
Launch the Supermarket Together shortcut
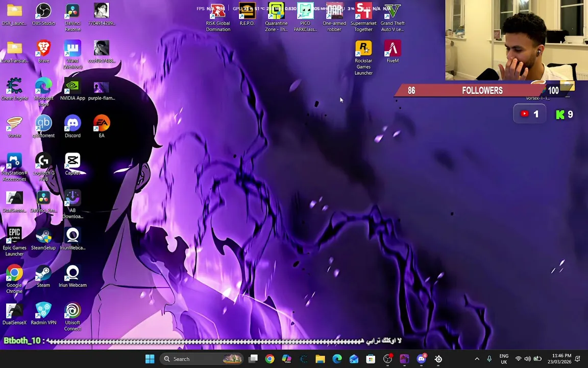[x=363, y=17]
